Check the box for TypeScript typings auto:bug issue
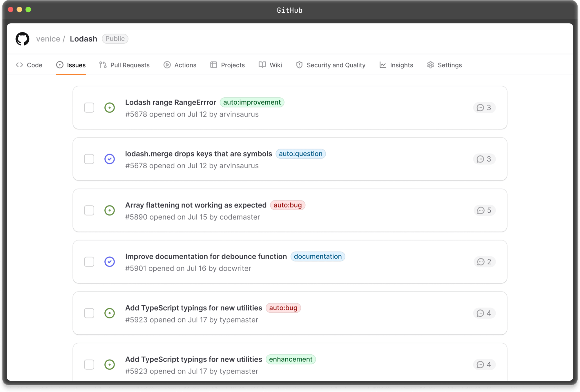Viewport: 580px width, 392px height. (89, 313)
